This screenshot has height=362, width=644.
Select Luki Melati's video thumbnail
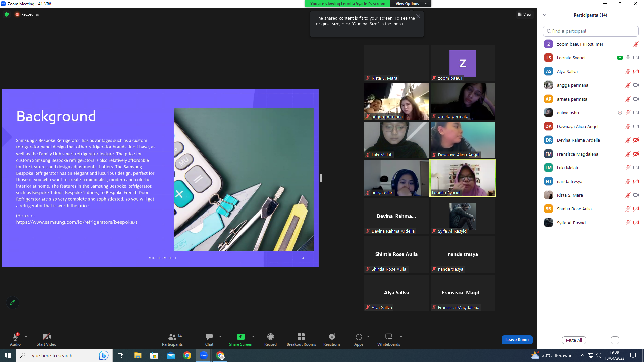(396, 140)
